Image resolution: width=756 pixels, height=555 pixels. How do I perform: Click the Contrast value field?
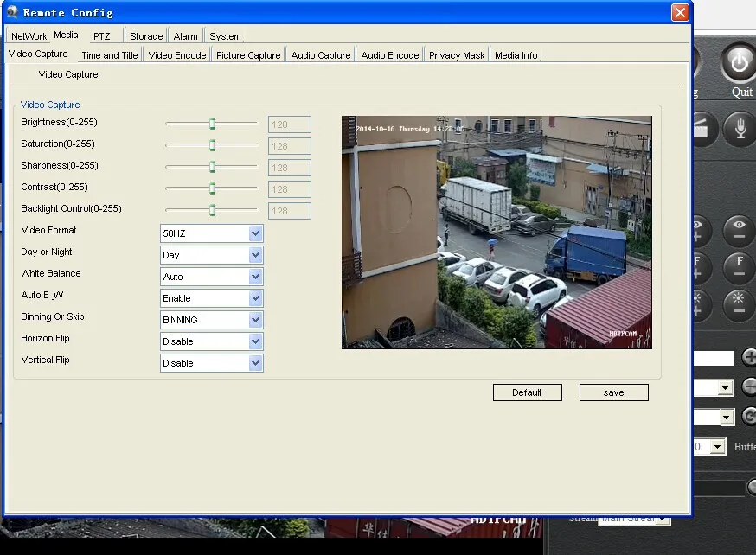pyautogui.click(x=289, y=189)
